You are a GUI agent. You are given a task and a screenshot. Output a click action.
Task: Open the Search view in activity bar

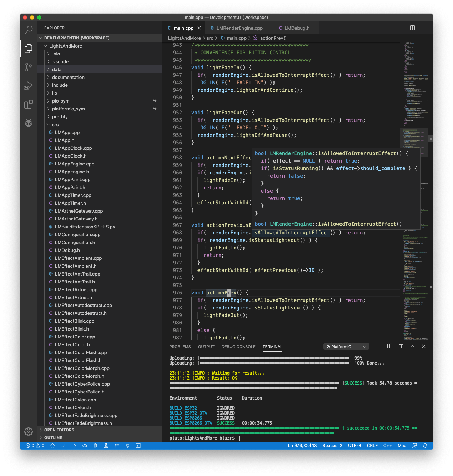(29, 30)
